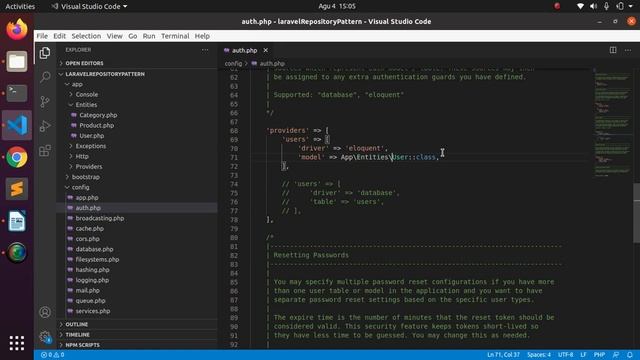Open the Run menu
The height and width of the screenshot is (360, 640).
pos(149,36)
